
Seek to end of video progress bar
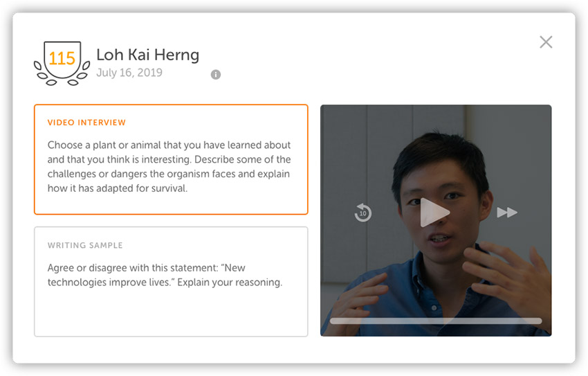[540, 321]
